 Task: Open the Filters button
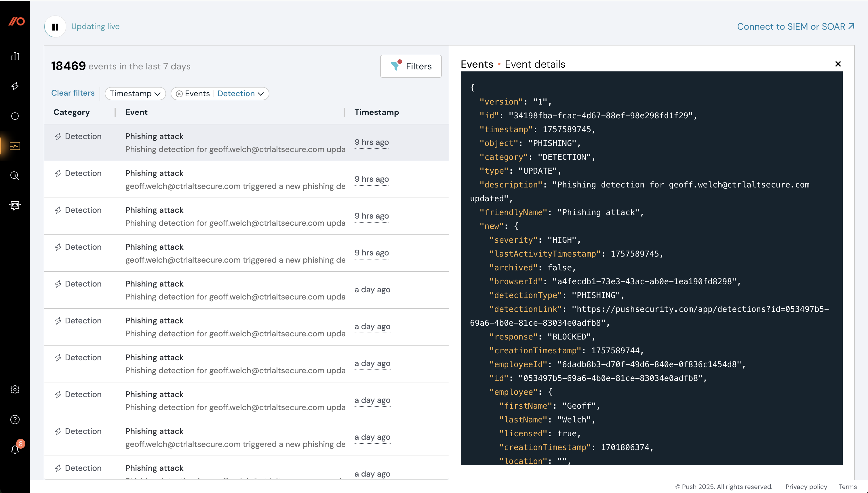tap(410, 66)
